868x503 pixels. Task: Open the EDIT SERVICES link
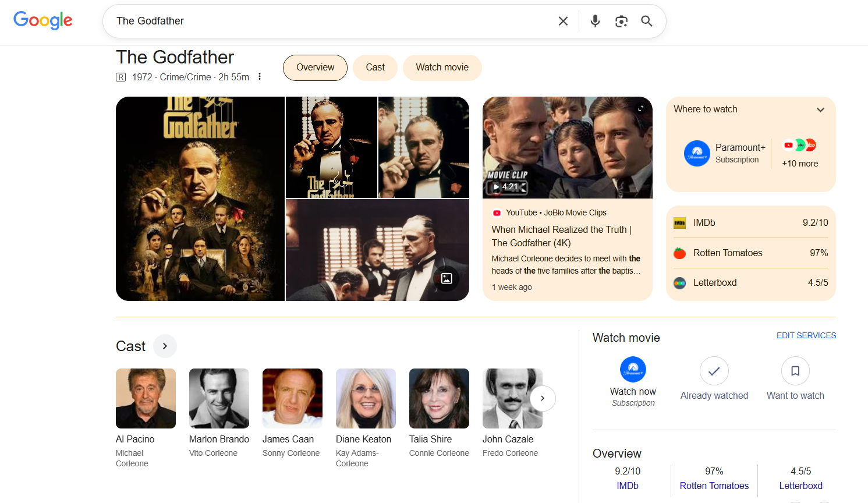point(806,335)
